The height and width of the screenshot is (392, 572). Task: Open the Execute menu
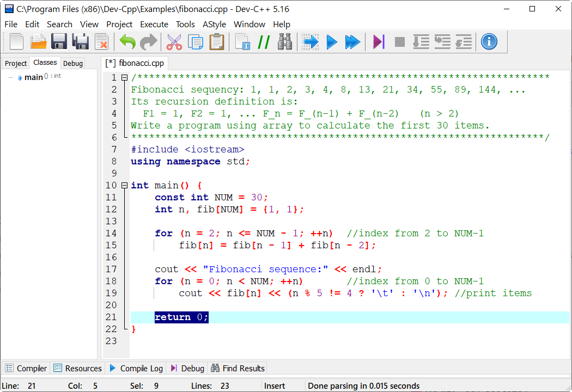tap(154, 24)
